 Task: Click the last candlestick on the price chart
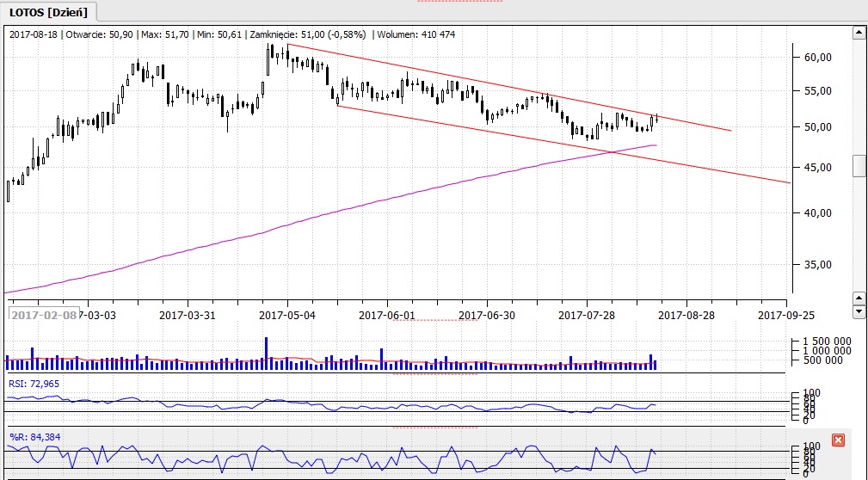click(656, 119)
